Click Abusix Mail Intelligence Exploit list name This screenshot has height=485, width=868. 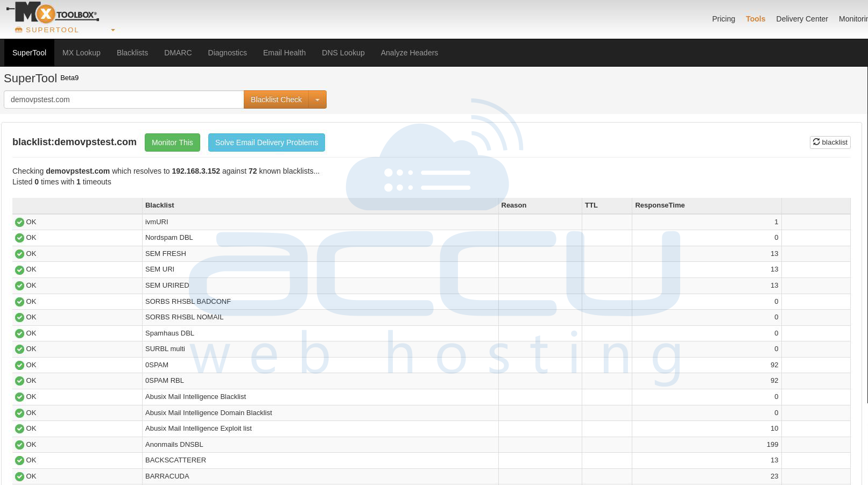[x=199, y=428]
